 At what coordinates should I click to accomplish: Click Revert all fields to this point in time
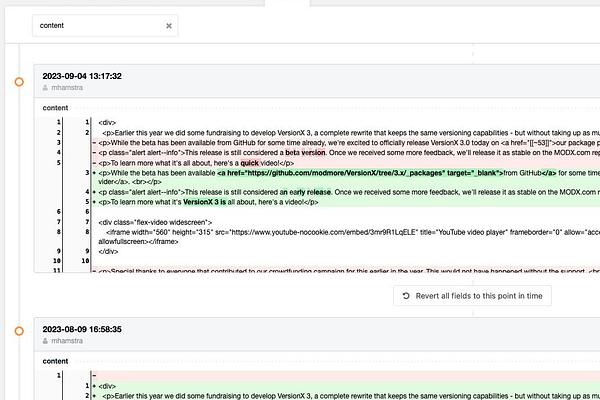pos(472,296)
